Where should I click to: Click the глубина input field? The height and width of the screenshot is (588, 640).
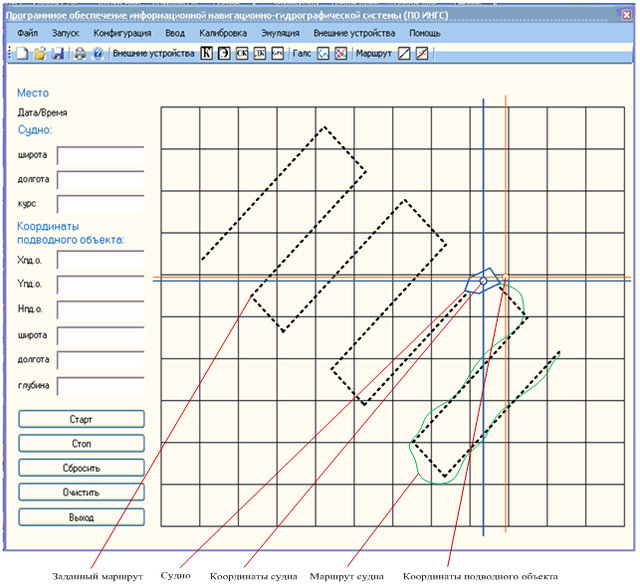pyautogui.click(x=101, y=387)
